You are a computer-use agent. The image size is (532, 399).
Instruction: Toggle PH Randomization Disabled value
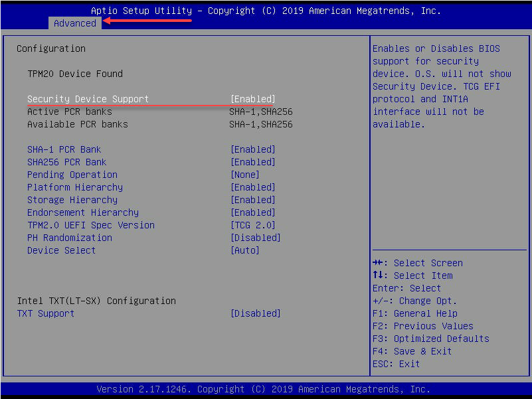coord(255,238)
